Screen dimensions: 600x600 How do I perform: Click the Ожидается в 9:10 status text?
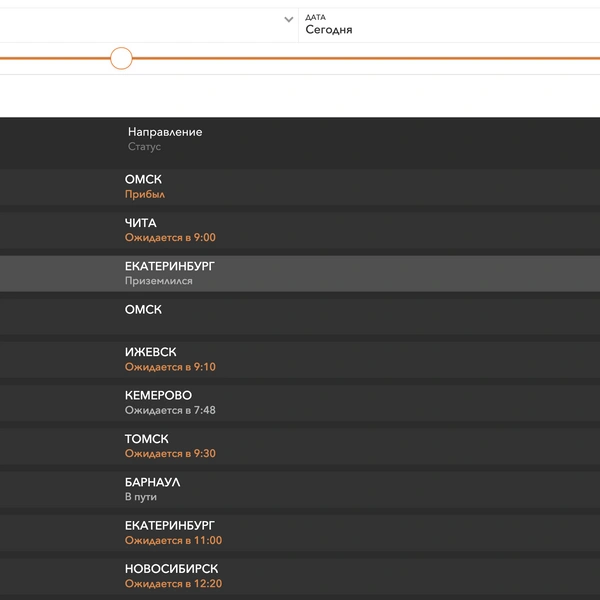click(170, 367)
